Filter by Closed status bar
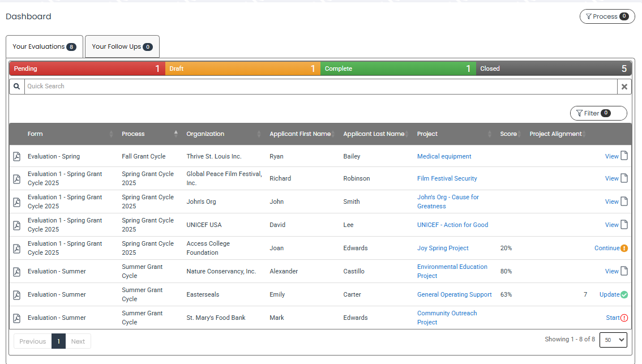The width and height of the screenshot is (642, 364). point(554,68)
